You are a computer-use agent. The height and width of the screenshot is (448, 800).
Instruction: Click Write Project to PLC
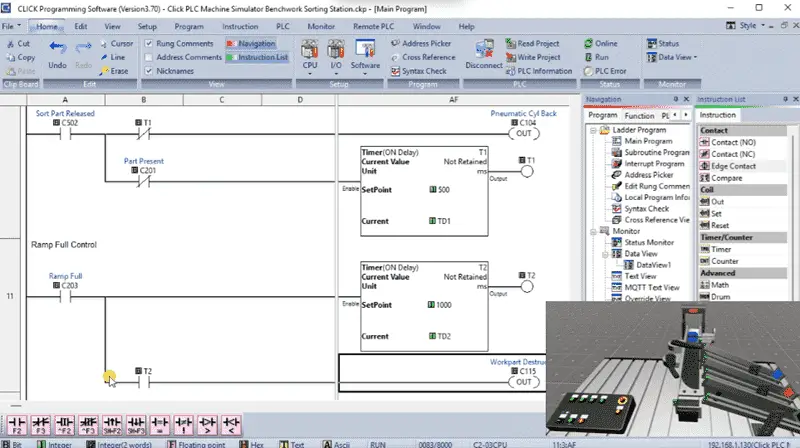(x=533, y=58)
